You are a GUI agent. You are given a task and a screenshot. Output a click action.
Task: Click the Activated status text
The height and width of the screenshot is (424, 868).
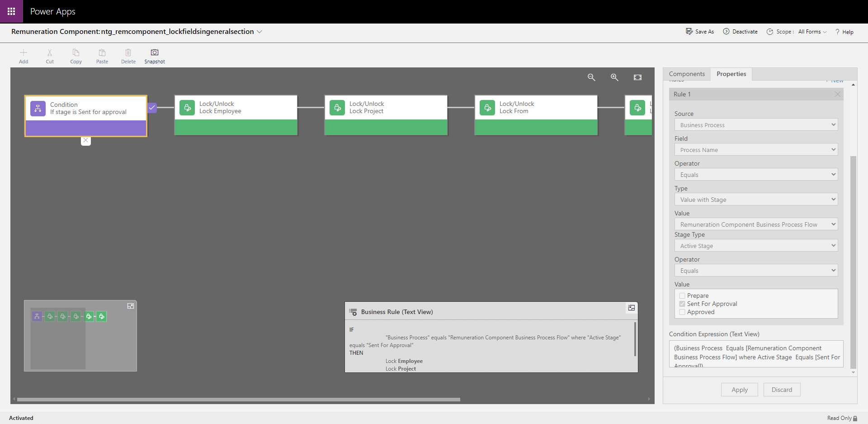tap(21, 418)
